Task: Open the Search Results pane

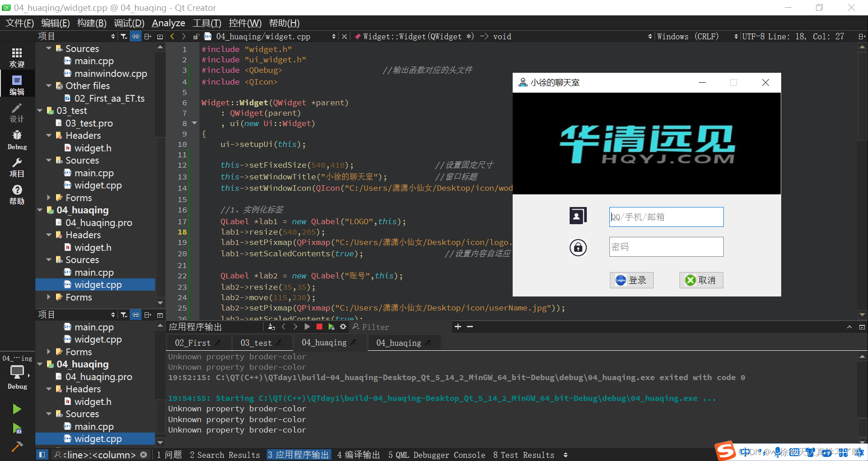Action: pos(225,455)
